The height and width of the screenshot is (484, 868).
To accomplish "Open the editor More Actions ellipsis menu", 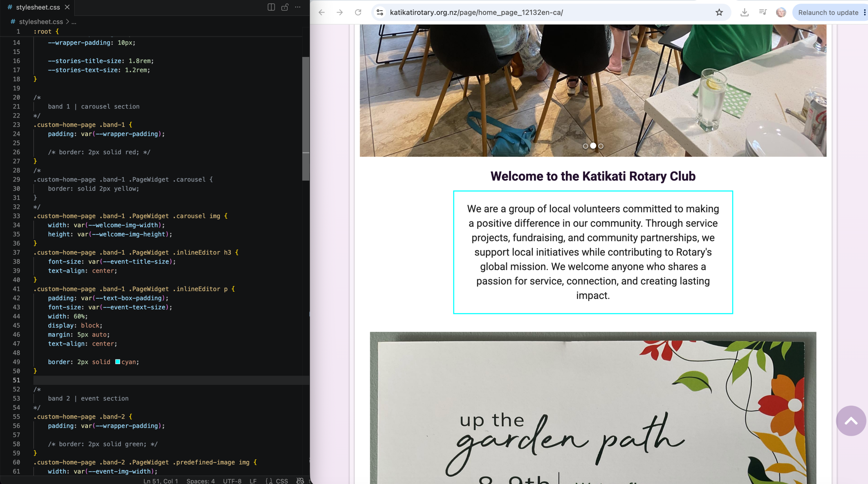I will (298, 7).
